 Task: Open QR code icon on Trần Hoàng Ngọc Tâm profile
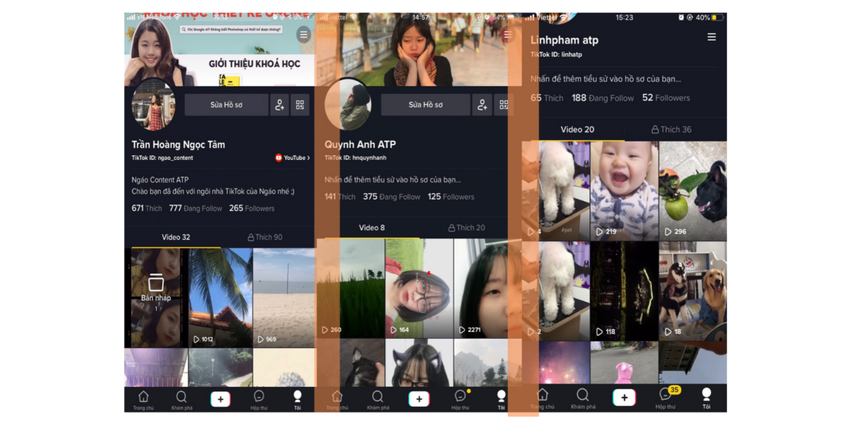click(300, 104)
